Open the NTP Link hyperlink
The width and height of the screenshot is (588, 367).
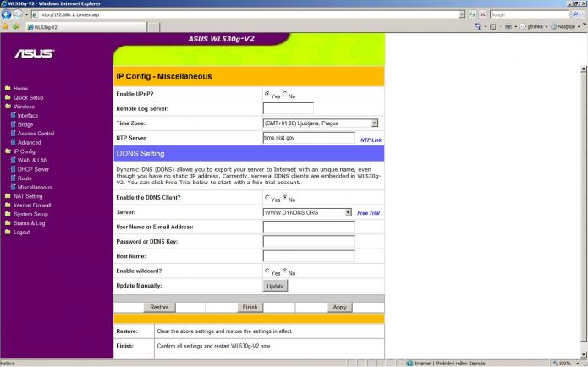pos(371,140)
